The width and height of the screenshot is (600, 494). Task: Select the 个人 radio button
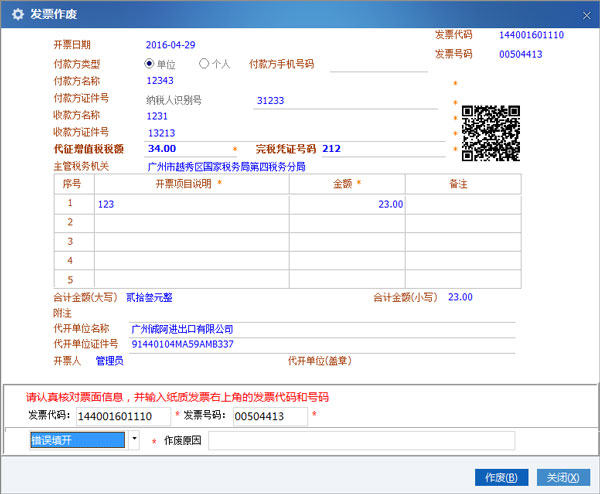coord(205,64)
